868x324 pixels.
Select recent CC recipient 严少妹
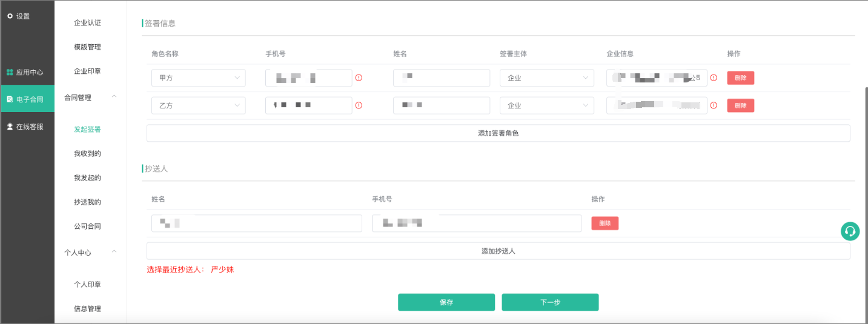pyautogui.click(x=222, y=269)
